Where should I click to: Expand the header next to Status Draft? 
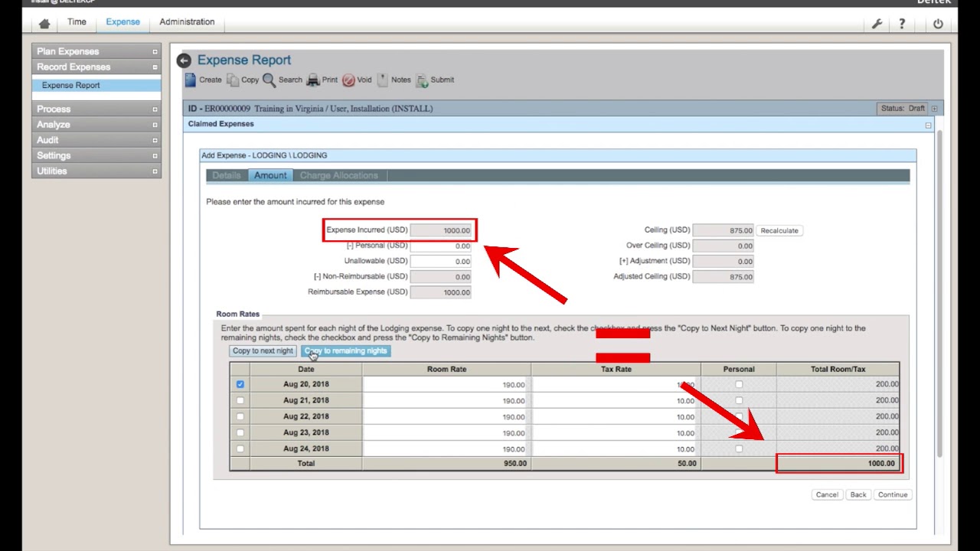coord(934,109)
